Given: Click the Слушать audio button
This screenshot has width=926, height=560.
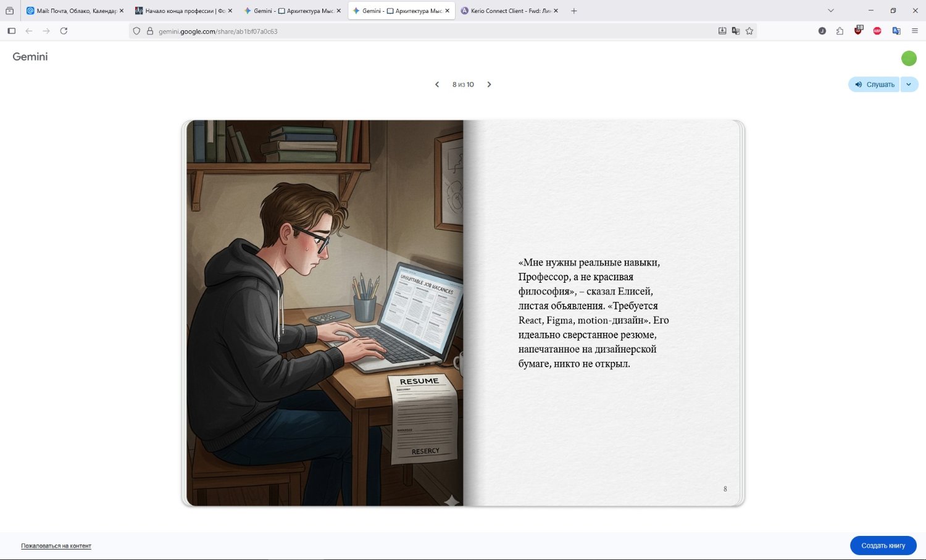Looking at the screenshot, I should pyautogui.click(x=874, y=85).
